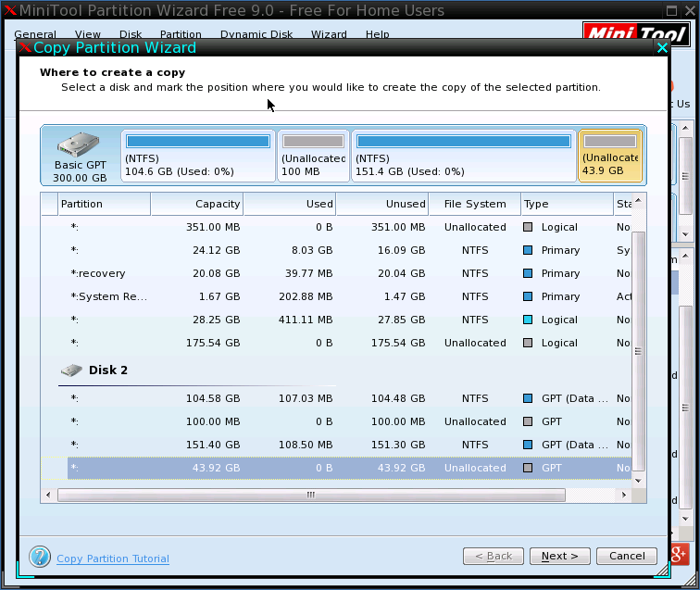
Task: Sort by the Used column header
Action: point(290,204)
